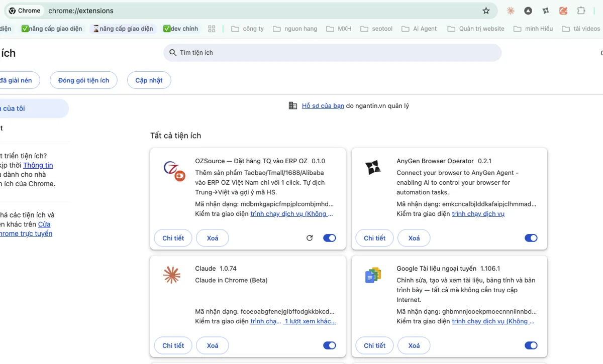
Task: Remove OZSource with its Xoá button
Action: coord(213,238)
